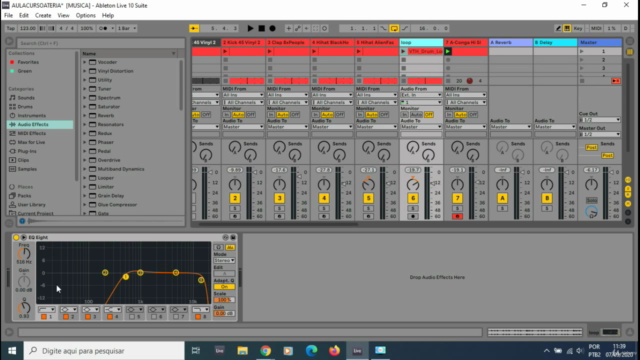Open the File menu
This screenshot has height=360, width=640.
click(x=9, y=16)
